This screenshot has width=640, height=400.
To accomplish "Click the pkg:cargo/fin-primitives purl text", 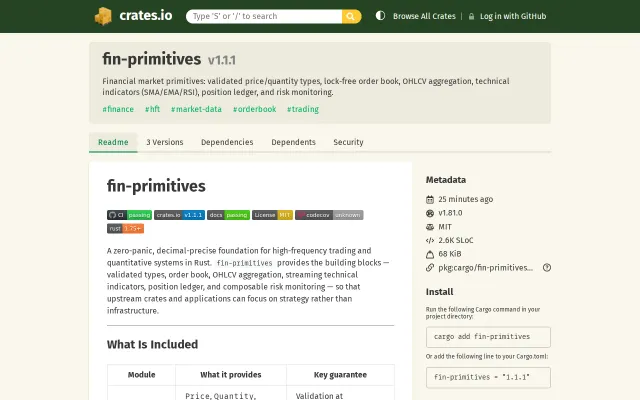I will click(x=485, y=268).
